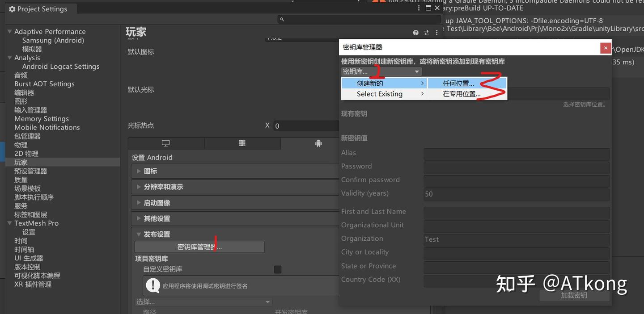Image resolution: width=644 pixels, height=314 pixels.
Task: Click the 加载密钥 button
Action: (x=574, y=295)
